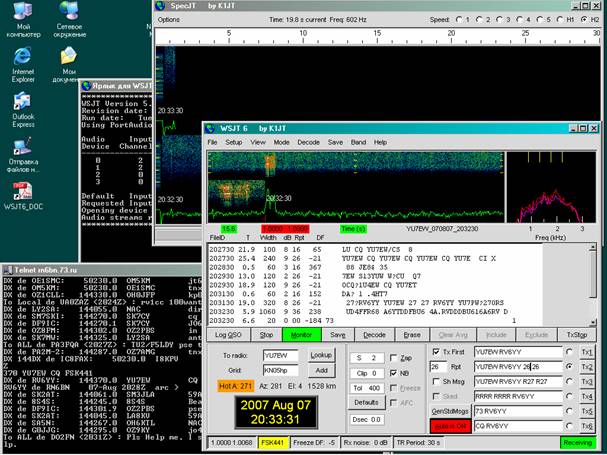The width and height of the screenshot is (607, 455).
Task: Click 73 RV6YY message field
Action: pos(518,411)
